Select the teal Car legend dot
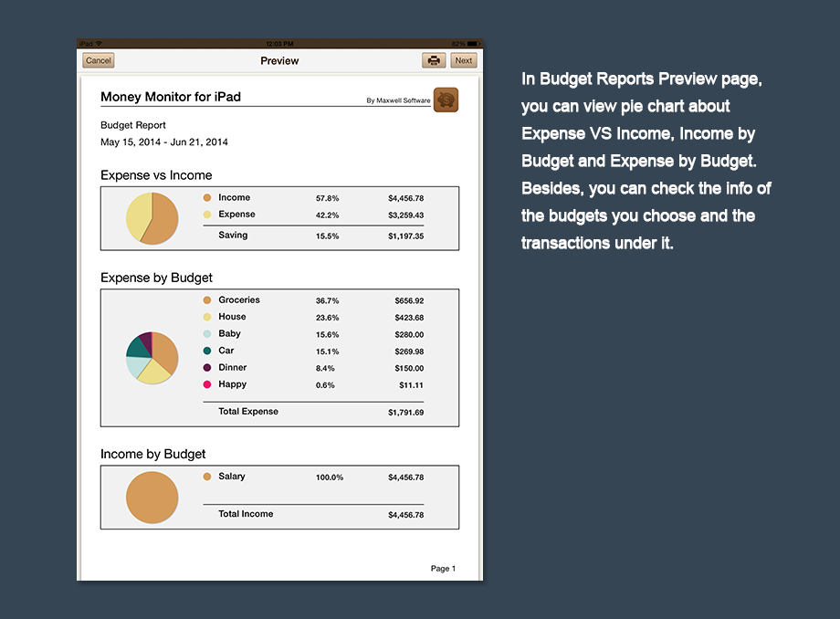The image size is (840, 619). (207, 351)
